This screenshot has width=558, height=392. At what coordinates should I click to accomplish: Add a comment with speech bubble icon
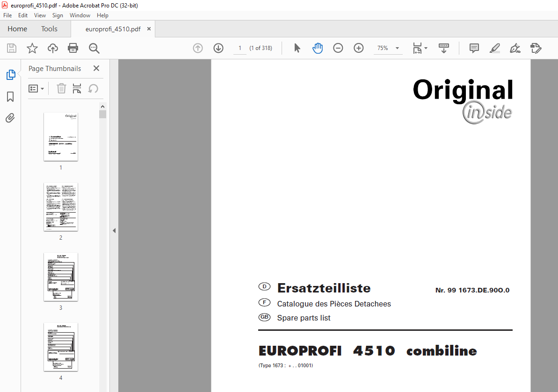pyautogui.click(x=474, y=48)
